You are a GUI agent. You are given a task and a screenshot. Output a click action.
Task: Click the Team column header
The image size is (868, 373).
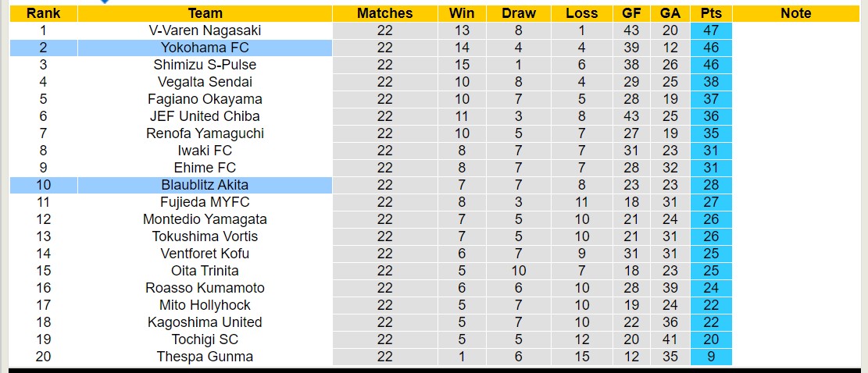[205, 13]
